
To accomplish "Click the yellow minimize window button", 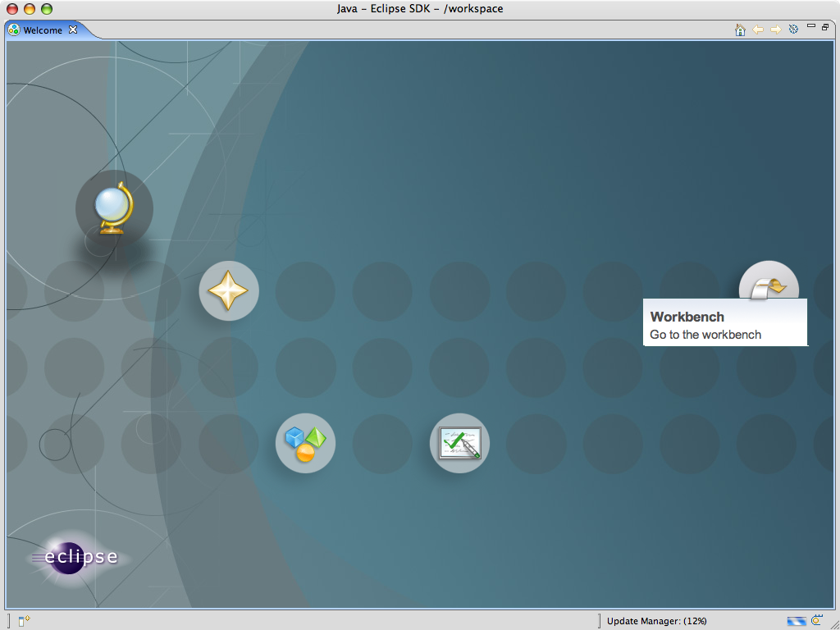I will [30, 8].
